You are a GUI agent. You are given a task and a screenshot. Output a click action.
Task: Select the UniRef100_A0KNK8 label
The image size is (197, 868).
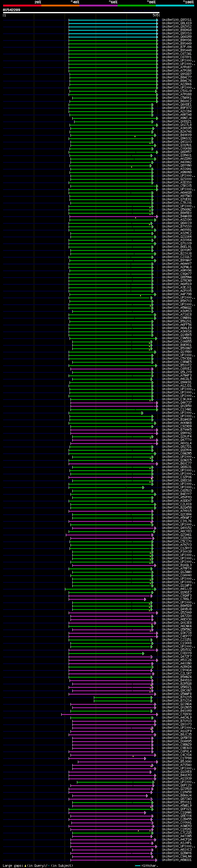[x=176, y=423]
